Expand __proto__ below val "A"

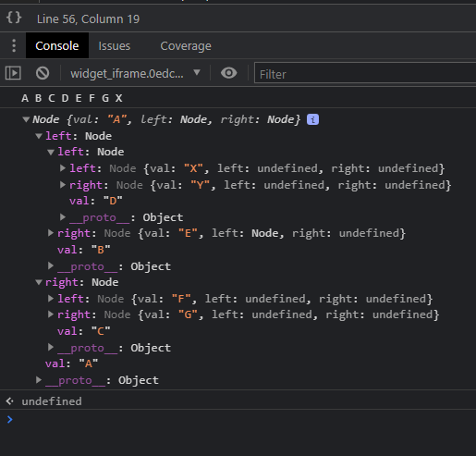[39, 380]
